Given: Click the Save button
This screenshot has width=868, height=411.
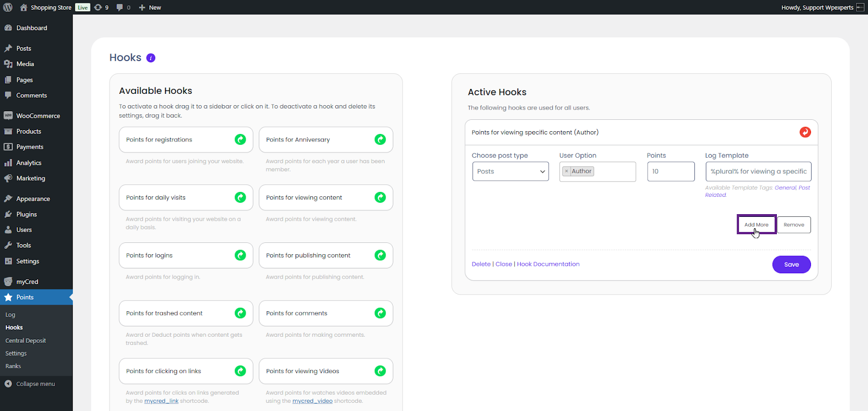Looking at the screenshot, I should tap(791, 265).
